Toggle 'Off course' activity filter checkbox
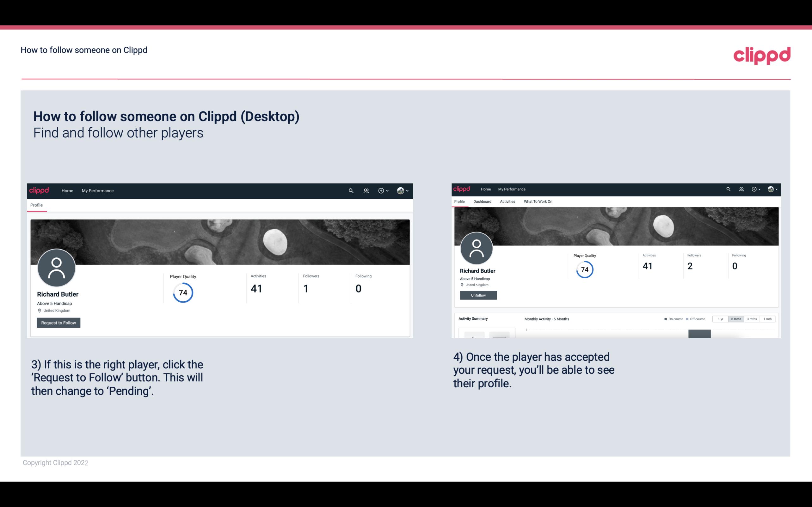 tap(688, 319)
